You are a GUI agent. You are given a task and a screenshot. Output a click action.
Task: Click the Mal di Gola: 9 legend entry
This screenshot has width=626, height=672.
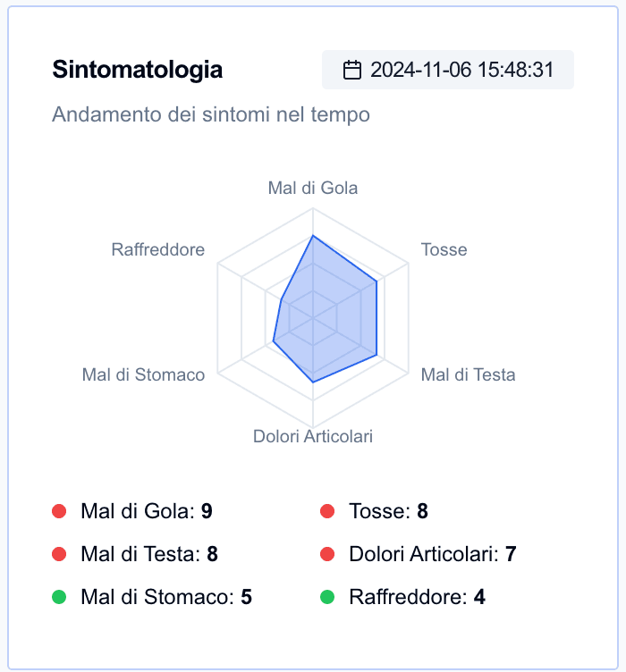coord(132,511)
